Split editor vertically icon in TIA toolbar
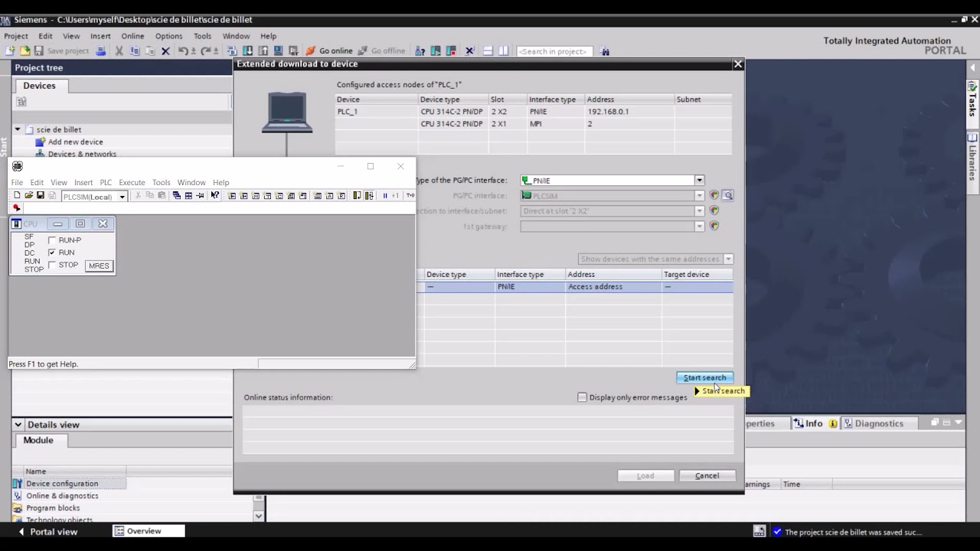This screenshot has width=980, height=551. click(x=503, y=51)
